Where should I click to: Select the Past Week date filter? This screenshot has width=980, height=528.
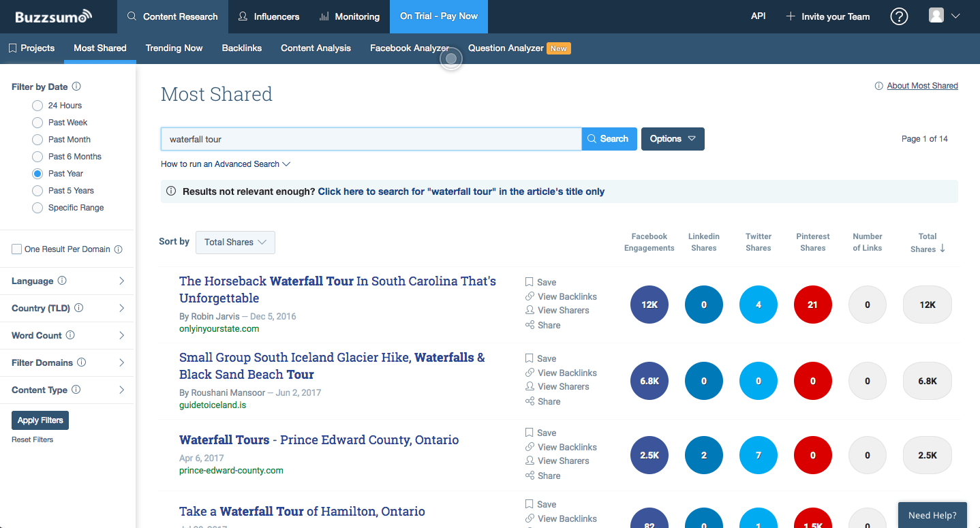tap(37, 123)
